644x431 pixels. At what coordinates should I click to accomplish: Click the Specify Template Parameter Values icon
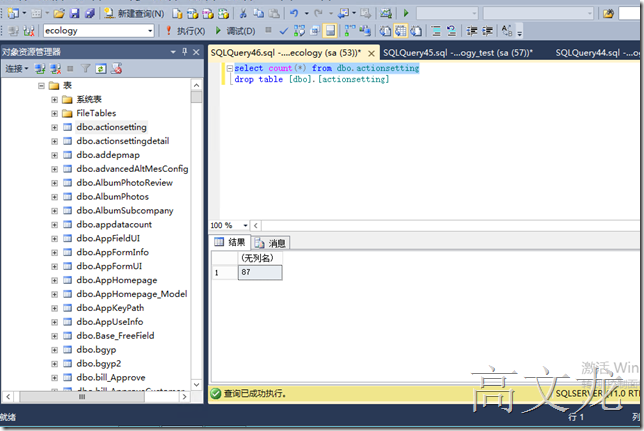click(507, 31)
